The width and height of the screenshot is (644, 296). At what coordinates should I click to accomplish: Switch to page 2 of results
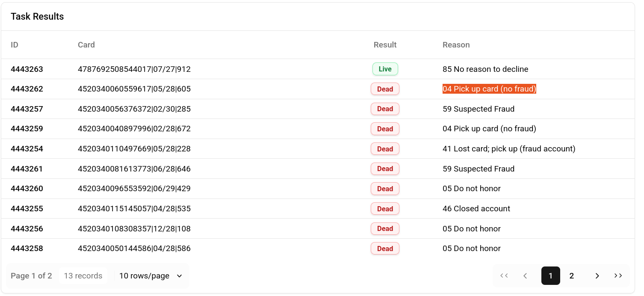[x=572, y=276]
